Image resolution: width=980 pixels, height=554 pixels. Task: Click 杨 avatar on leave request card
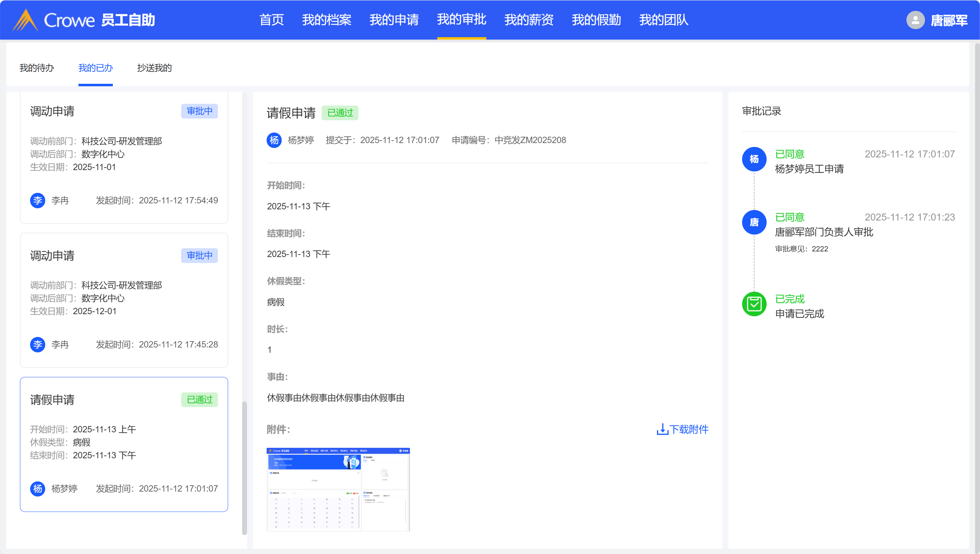click(37, 488)
